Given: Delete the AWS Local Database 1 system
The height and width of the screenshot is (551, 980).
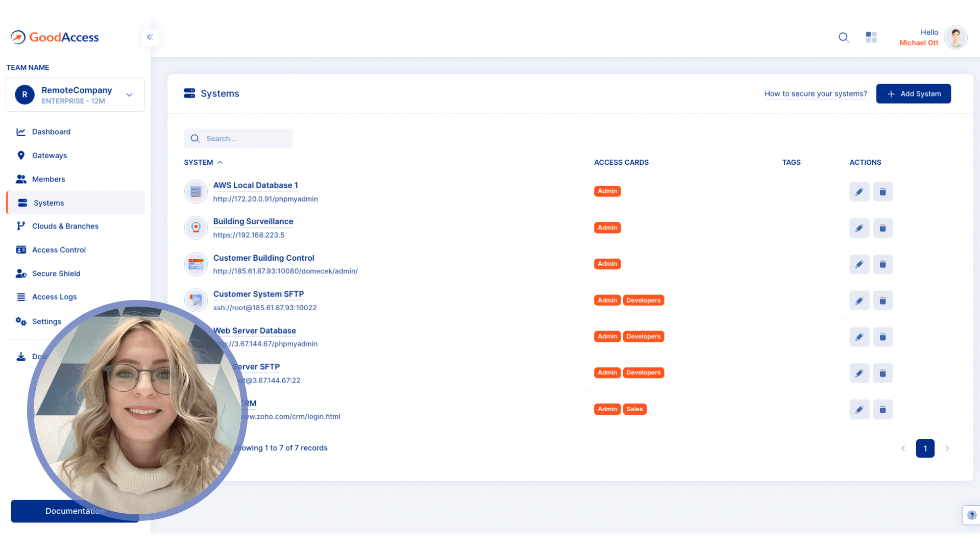Looking at the screenshot, I should pyautogui.click(x=883, y=192).
